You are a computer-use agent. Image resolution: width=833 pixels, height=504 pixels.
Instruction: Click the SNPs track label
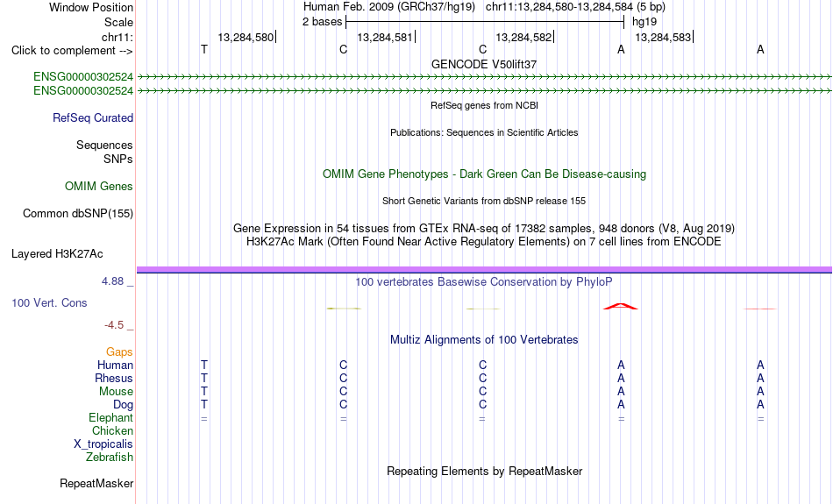[x=118, y=159]
